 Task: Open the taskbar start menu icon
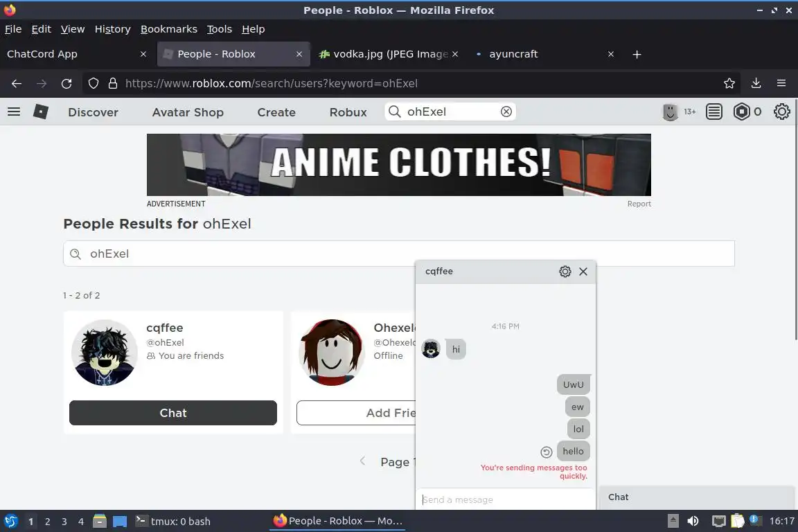10,522
